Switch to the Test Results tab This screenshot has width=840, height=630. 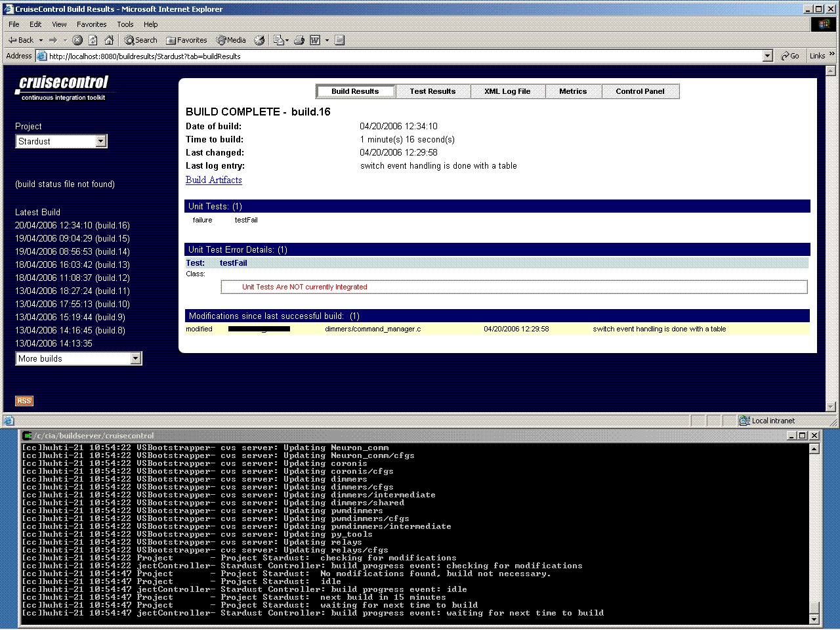coord(432,91)
